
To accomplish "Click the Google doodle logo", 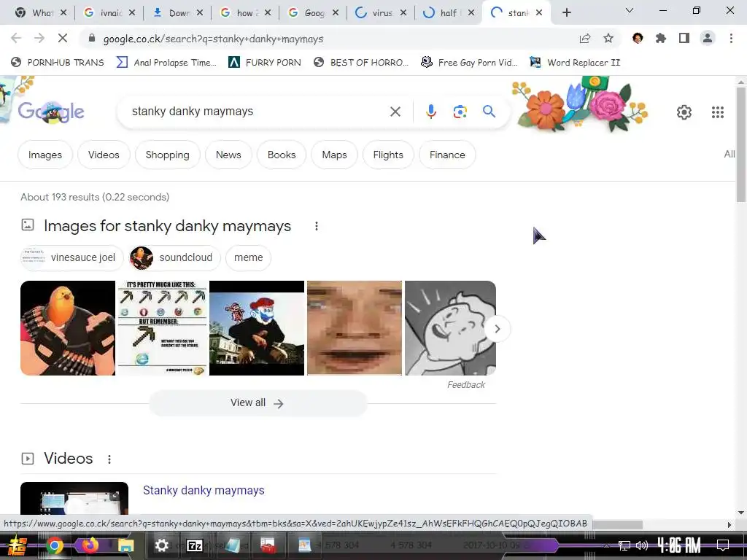I will click(x=51, y=112).
